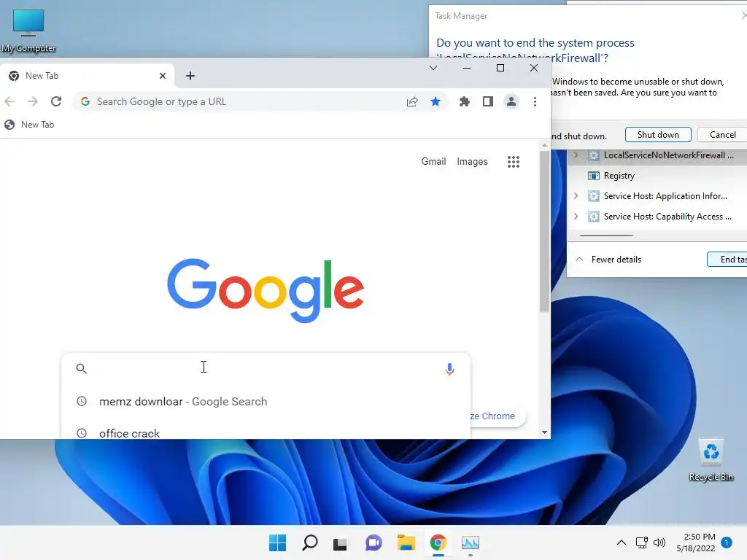Open a new tab with plus button
Image resolution: width=747 pixels, height=560 pixels.
190,76
